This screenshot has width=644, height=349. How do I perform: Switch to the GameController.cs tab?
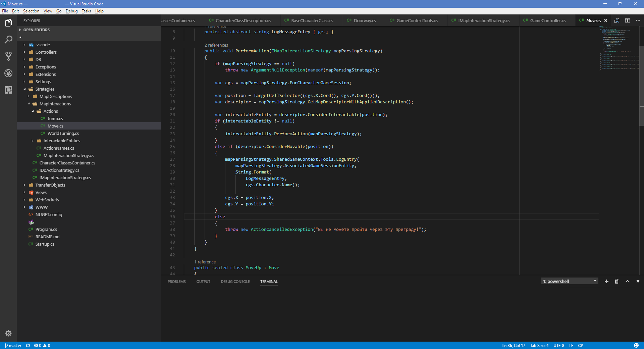[547, 21]
